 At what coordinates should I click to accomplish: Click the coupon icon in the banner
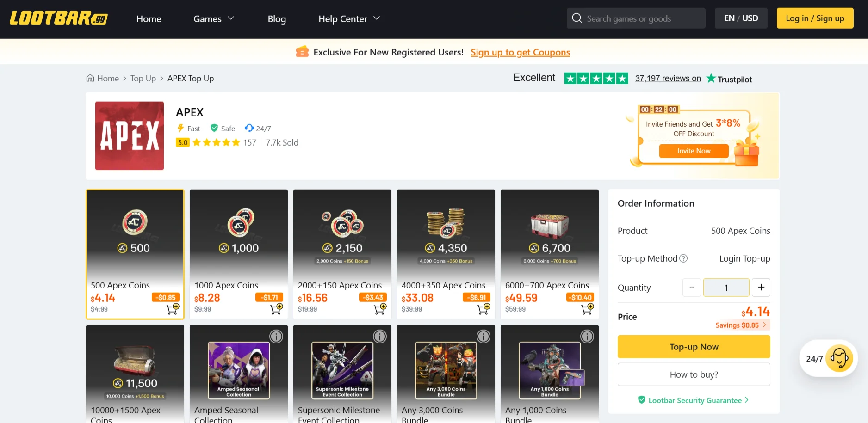pyautogui.click(x=302, y=51)
